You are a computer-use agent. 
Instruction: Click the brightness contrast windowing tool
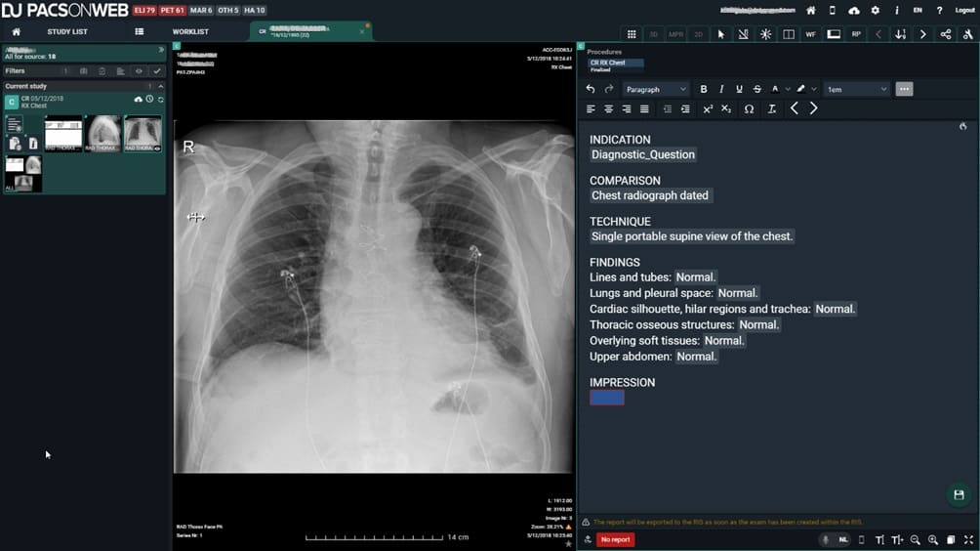[x=765, y=34]
